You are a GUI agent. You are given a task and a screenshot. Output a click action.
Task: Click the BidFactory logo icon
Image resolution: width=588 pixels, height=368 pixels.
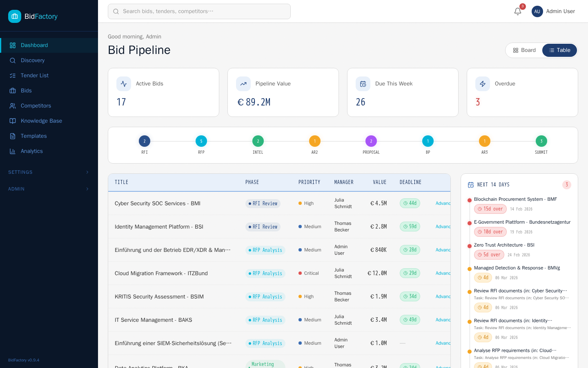point(15,16)
